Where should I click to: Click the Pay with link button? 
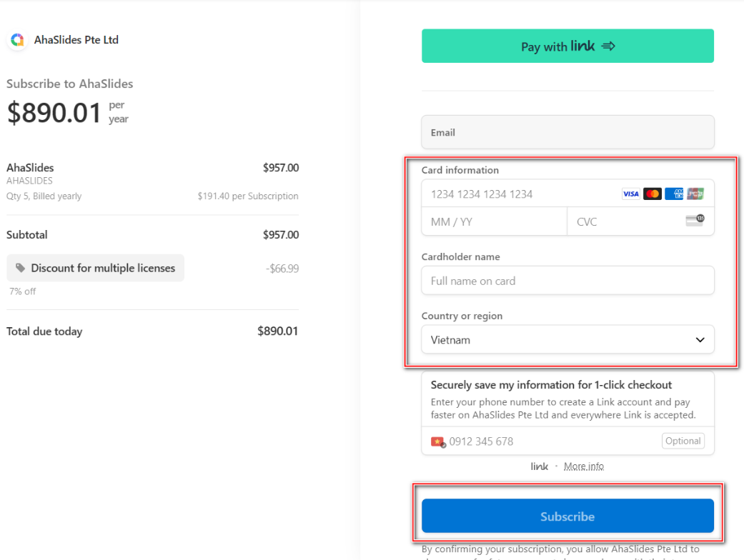pyautogui.click(x=567, y=46)
